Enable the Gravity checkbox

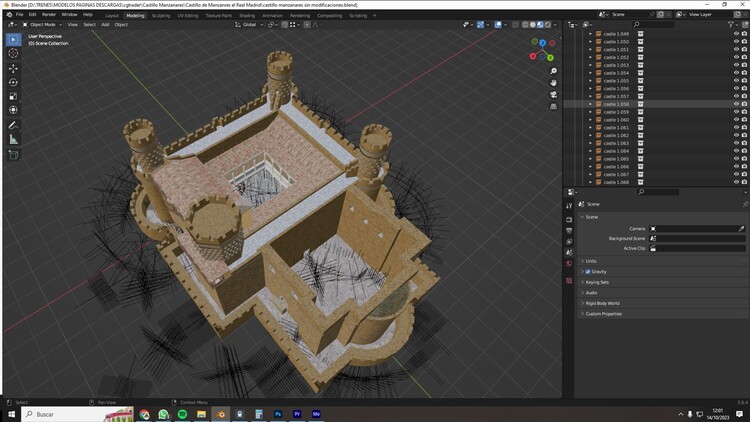(x=588, y=271)
